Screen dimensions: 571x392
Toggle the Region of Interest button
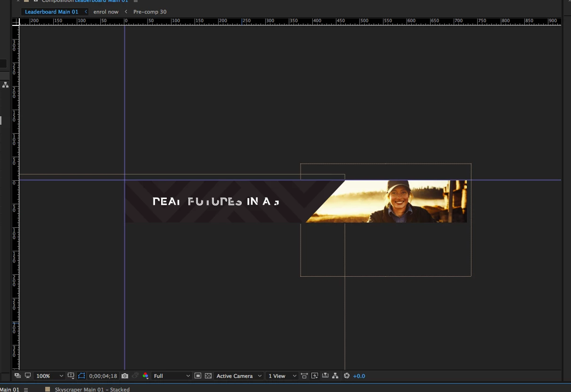[198, 376]
